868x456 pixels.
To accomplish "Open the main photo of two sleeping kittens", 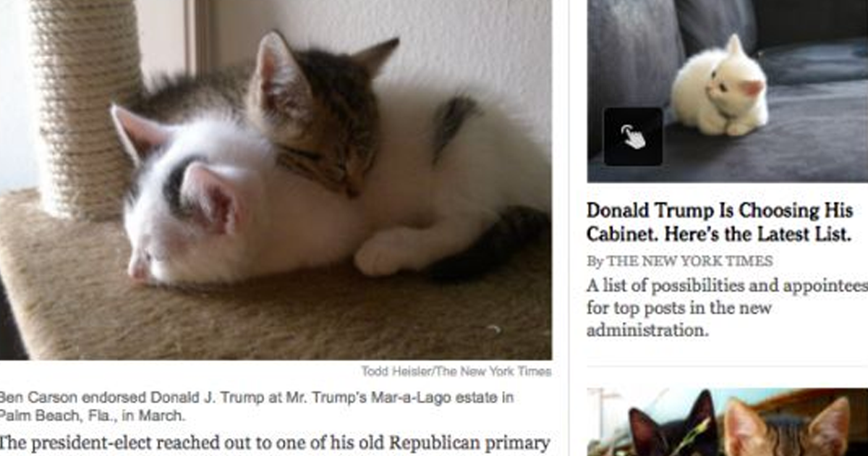I will (276, 180).
